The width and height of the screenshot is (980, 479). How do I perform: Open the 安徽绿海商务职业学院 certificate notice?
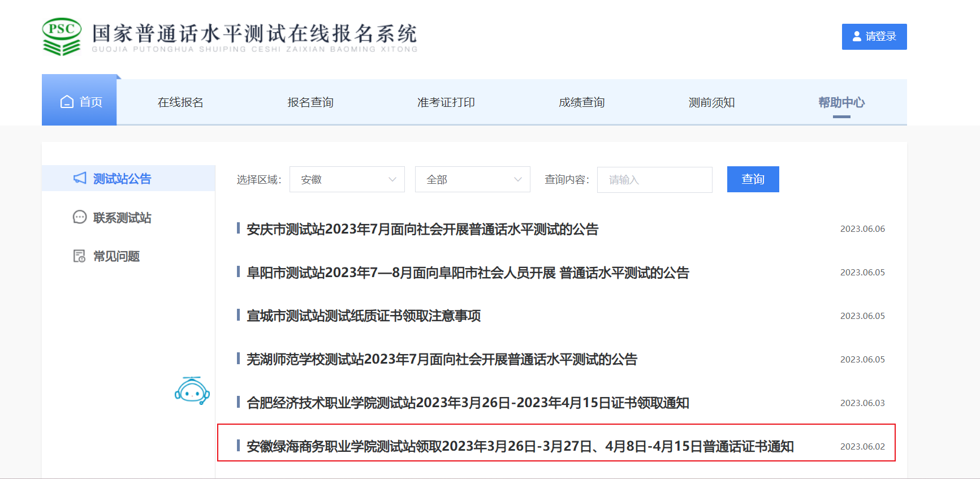click(x=520, y=446)
